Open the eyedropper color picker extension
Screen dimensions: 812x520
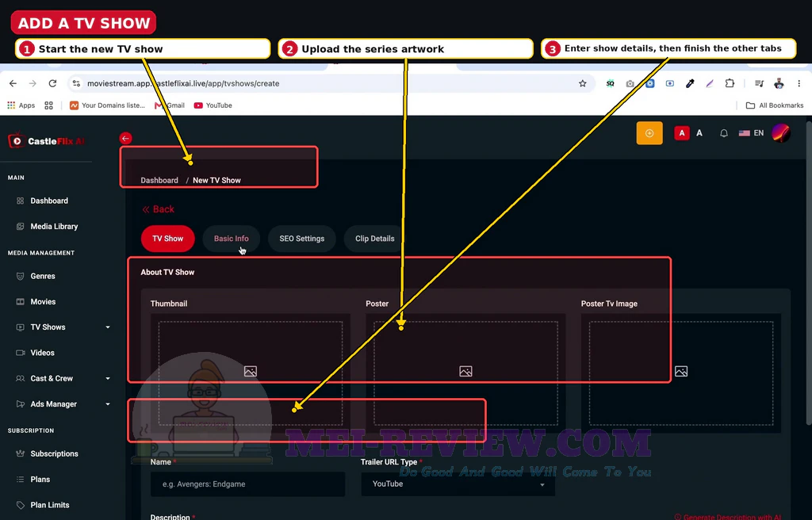tap(690, 83)
